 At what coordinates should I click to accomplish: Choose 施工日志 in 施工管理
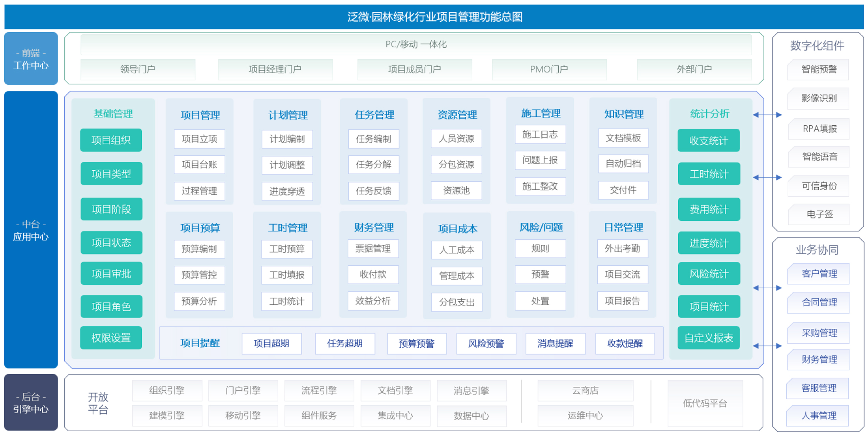[540, 135]
